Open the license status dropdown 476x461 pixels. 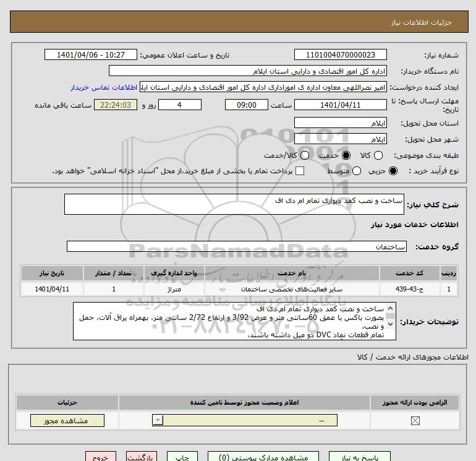245,421
